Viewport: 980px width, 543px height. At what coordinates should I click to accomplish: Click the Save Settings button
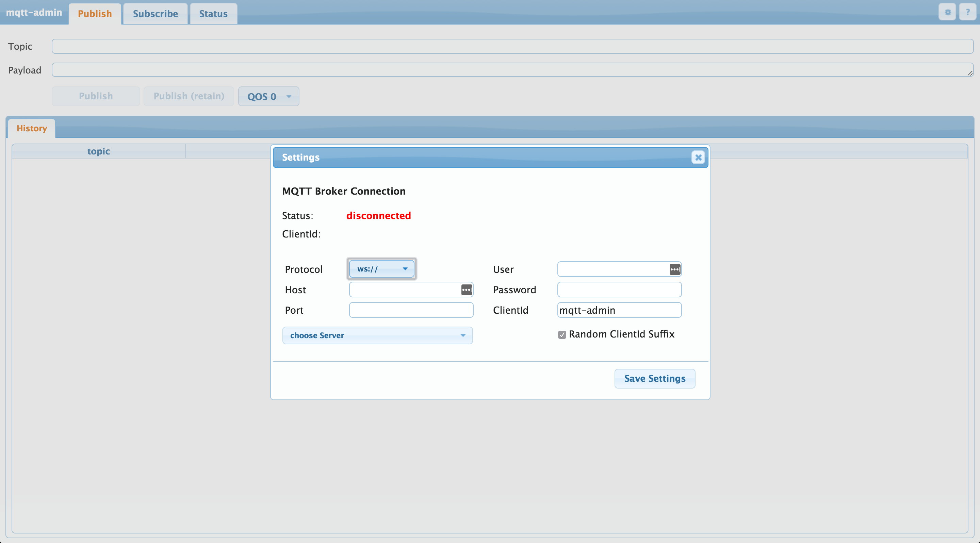pos(654,378)
